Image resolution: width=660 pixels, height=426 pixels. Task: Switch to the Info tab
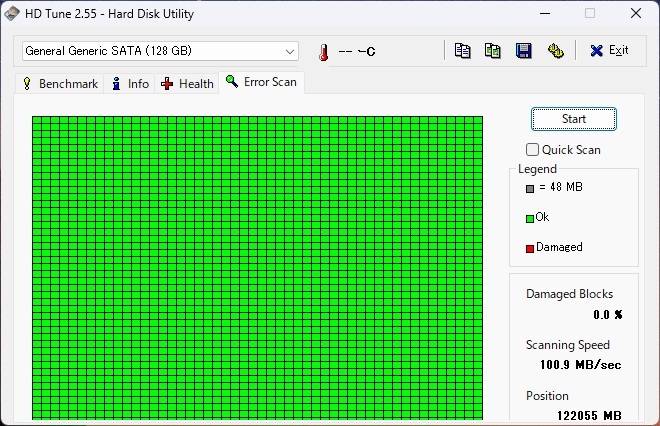pos(130,84)
